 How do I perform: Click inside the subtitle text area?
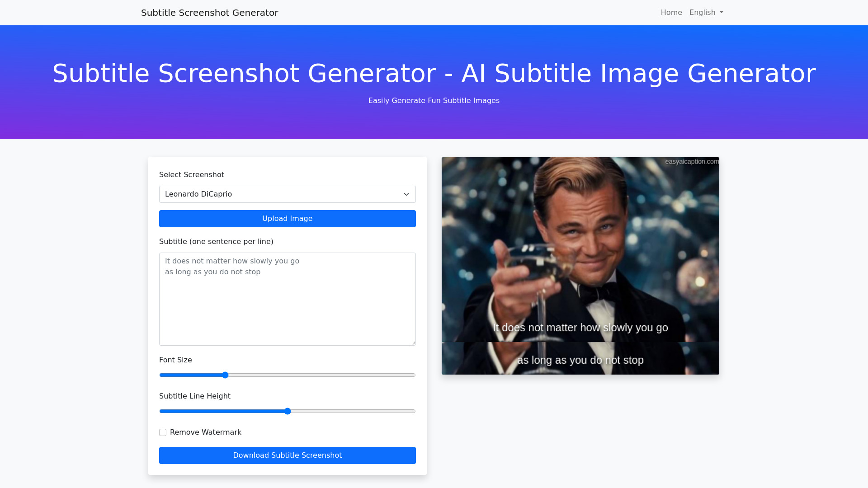[287, 298]
